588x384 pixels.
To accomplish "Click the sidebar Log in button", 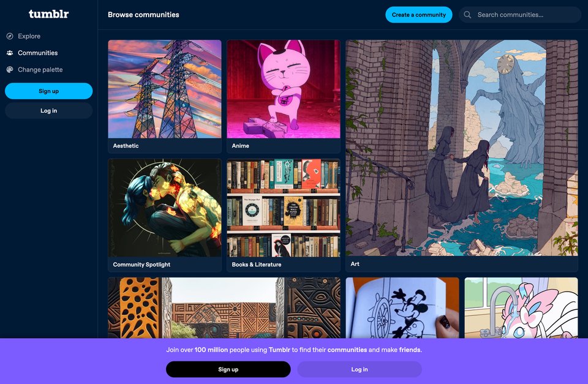I will tap(49, 111).
